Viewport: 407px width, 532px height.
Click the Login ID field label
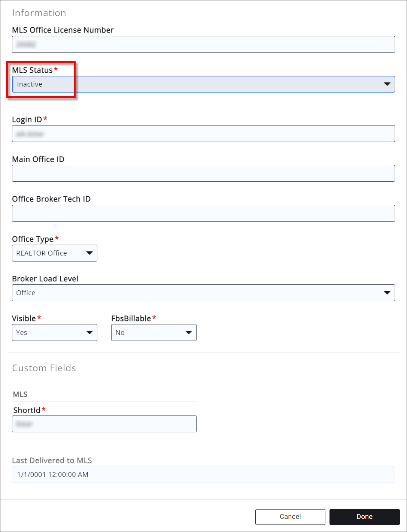click(27, 119)
